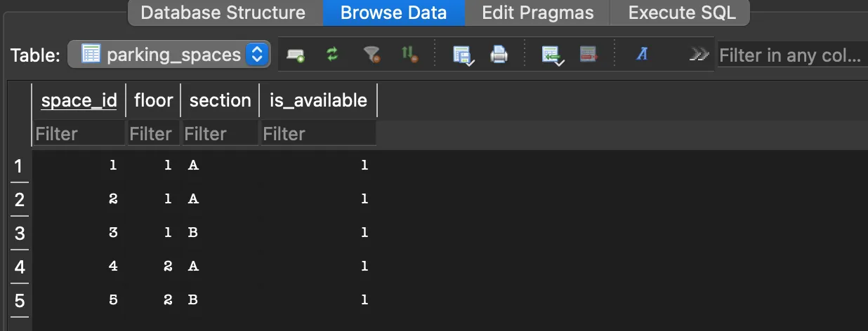Click the green Refresh data icon
The image size is (868, 331).
[332, 55]
